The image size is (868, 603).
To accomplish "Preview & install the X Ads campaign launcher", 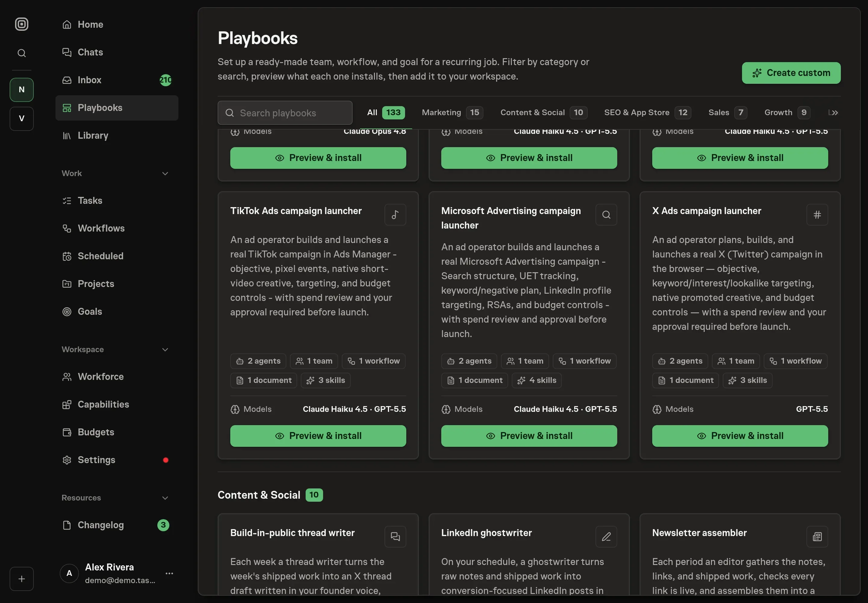I will (740, 436).
